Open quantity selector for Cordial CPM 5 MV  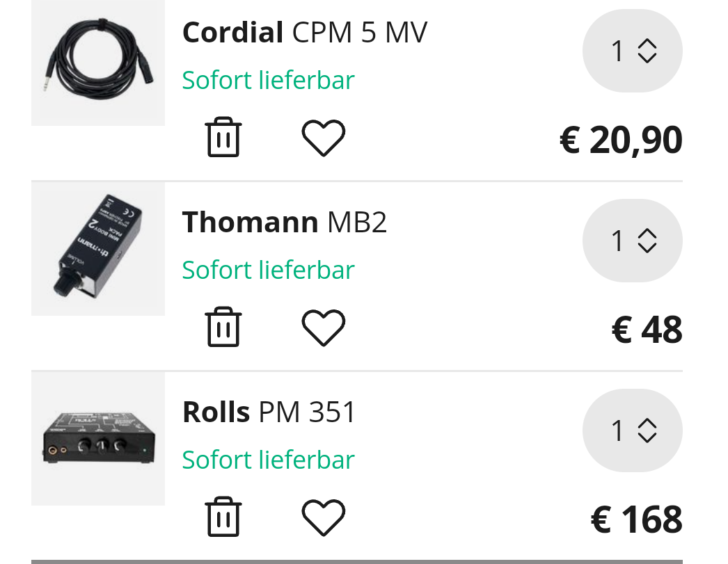point(633,51)
